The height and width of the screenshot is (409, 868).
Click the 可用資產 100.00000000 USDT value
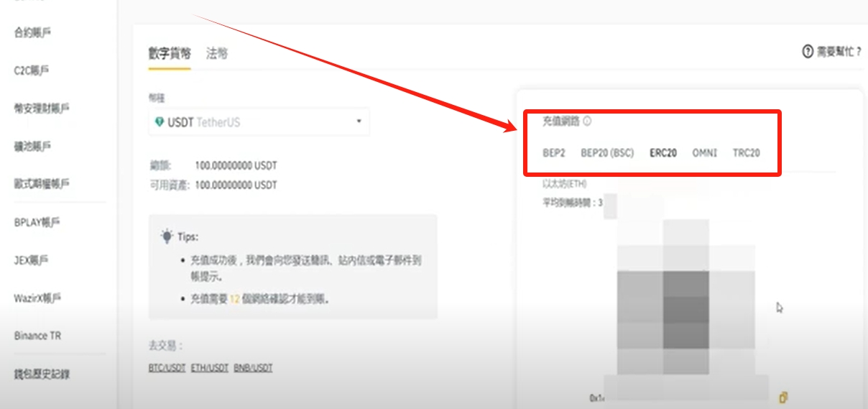point(236,185)
